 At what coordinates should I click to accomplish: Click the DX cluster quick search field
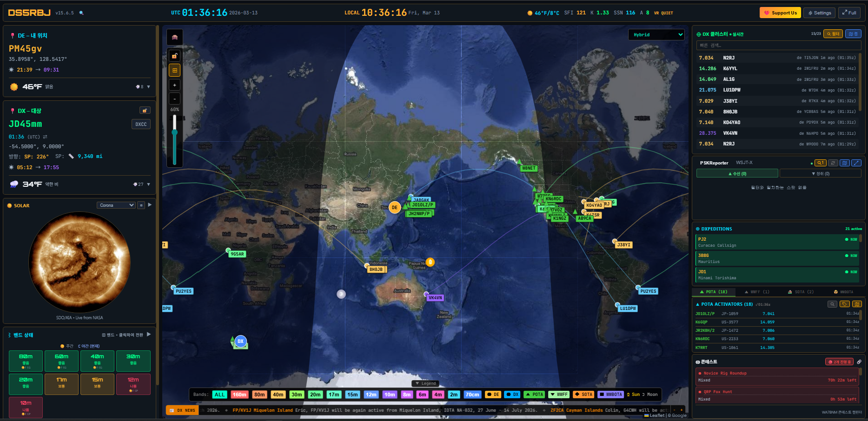778,46
